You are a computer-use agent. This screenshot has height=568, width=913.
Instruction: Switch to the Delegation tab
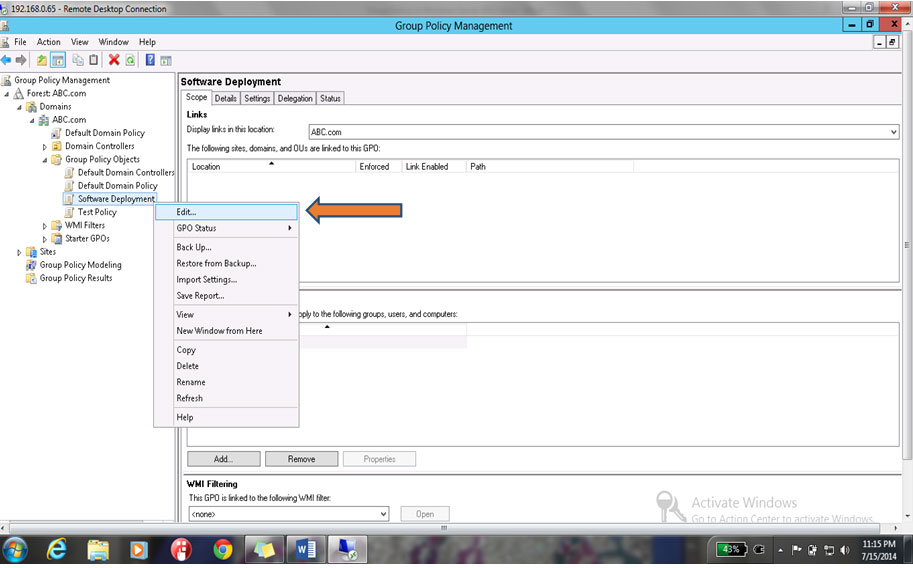coord(295,98)
